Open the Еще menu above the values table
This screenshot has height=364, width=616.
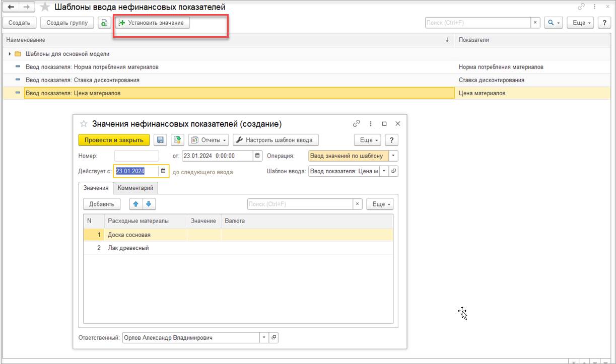tap(380, 204)
